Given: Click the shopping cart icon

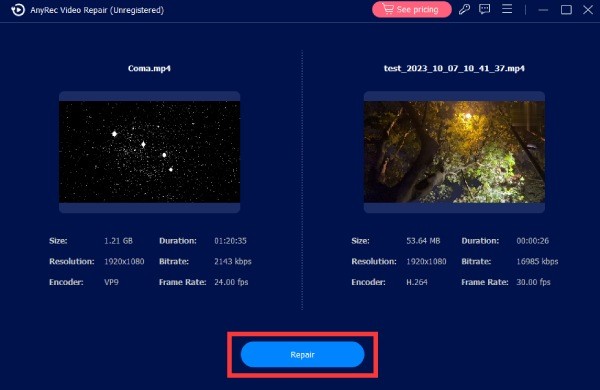Looking at the screenshot, I should coord(388,9).
